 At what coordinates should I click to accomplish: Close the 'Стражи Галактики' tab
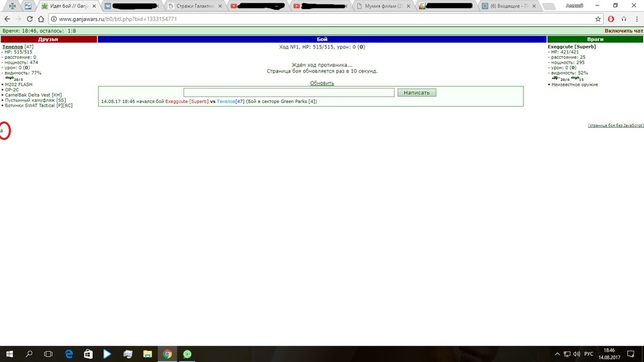click(x=220, y=6)
